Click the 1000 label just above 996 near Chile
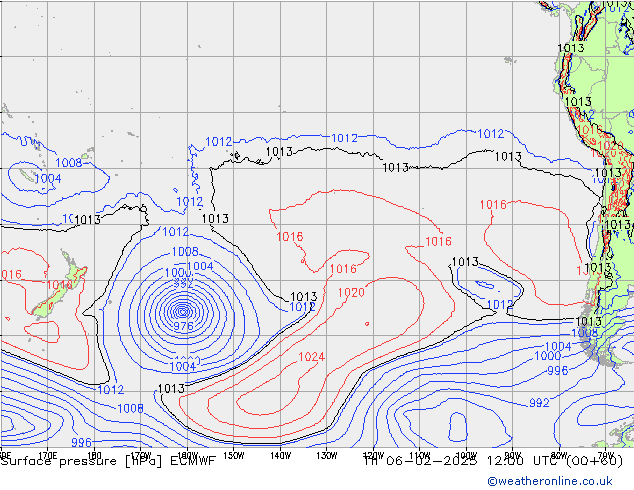 tap(548, 356)
